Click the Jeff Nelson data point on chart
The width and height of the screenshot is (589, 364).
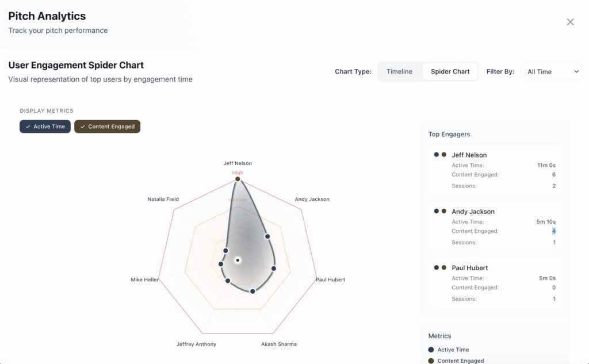(x=238, y=179)
